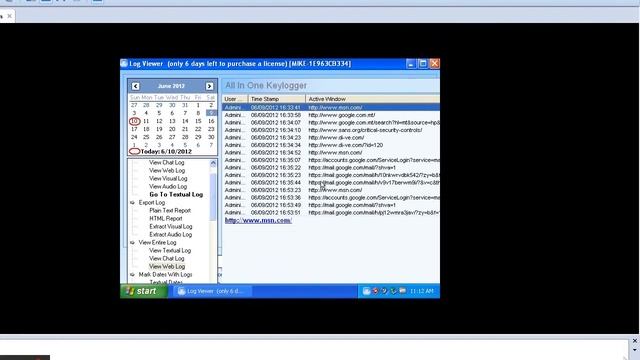The width and height of the screenshot is (640, 360).
Task: Select log row at 16:34:23 di-ve.com
Action: [x=331, y=138]
